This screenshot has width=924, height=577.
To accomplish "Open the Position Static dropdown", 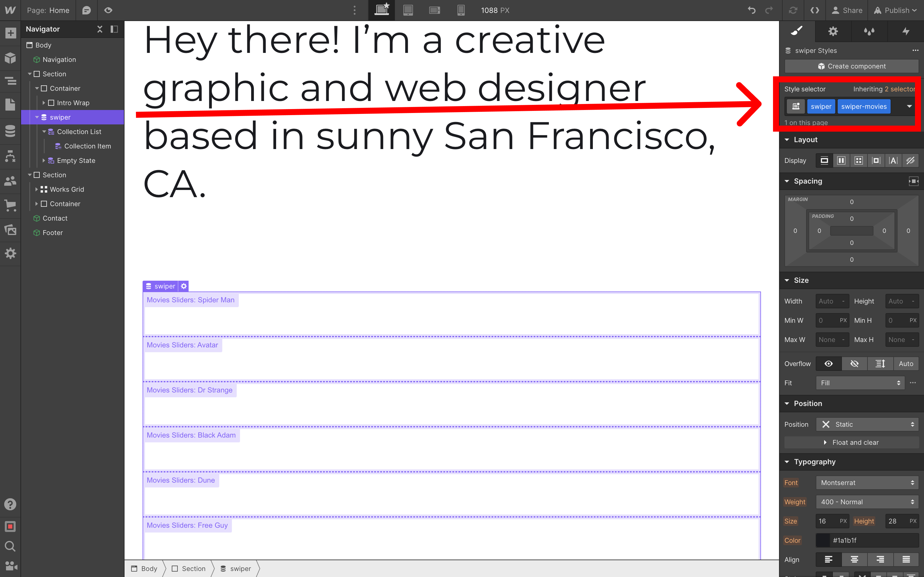I will point(867,424).
